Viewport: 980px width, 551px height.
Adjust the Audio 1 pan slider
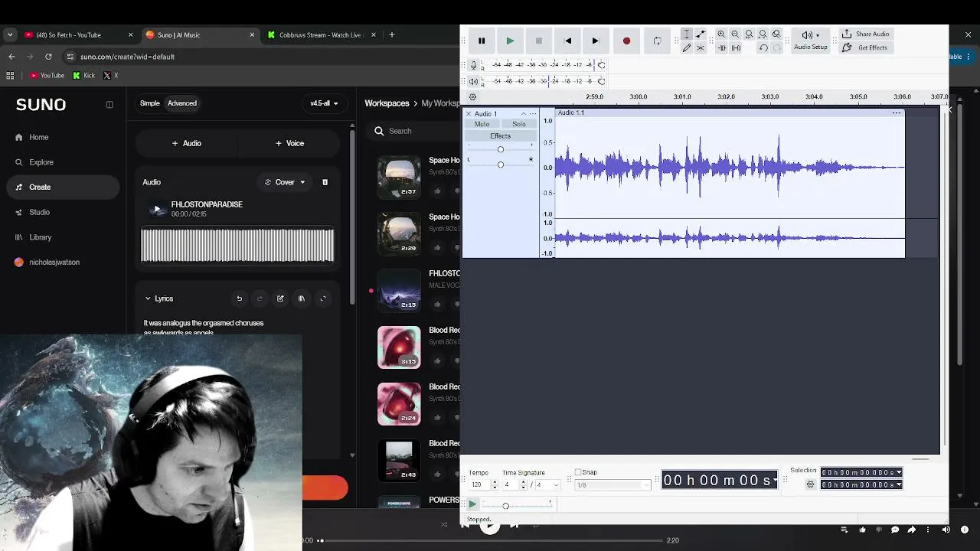coord(501,165)
